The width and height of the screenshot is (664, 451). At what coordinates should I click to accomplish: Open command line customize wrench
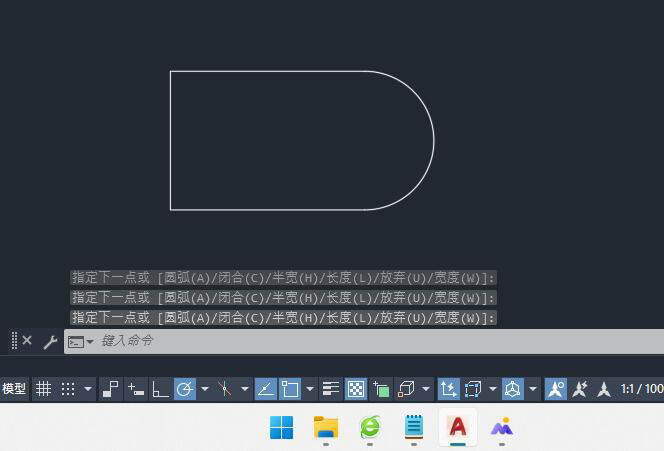point(50,342)
